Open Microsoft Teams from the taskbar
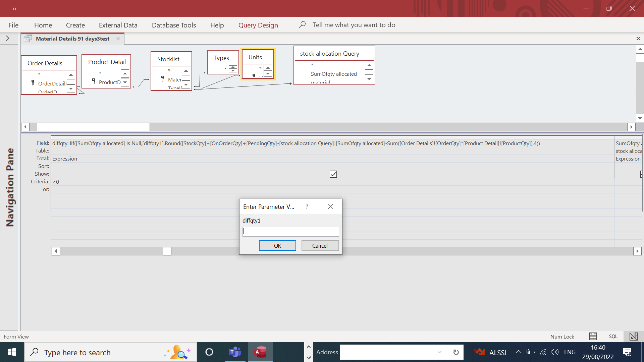Screen dimensions: 644x362 pos(235,352)
